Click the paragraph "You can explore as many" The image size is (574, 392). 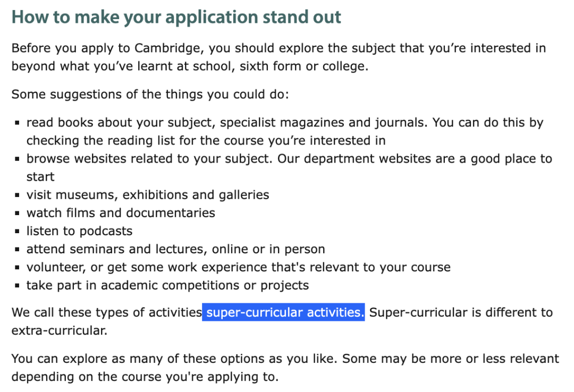click(x=285, y=368)
